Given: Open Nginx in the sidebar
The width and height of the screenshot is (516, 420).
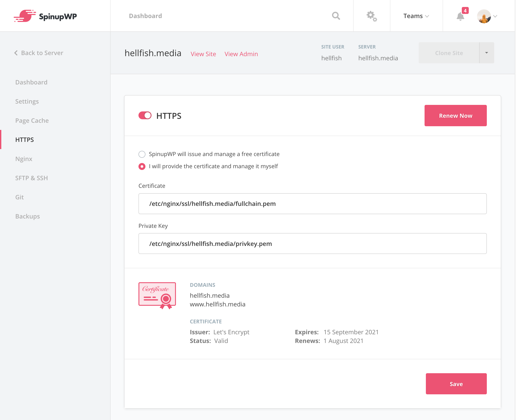Looking at the screenshot, I should (x=24, y=159).
